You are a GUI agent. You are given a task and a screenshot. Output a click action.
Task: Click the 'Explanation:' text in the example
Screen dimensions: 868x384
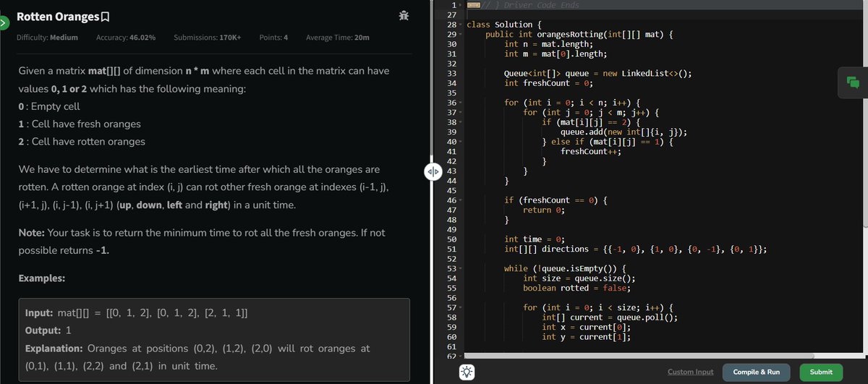tap(54, 349)
